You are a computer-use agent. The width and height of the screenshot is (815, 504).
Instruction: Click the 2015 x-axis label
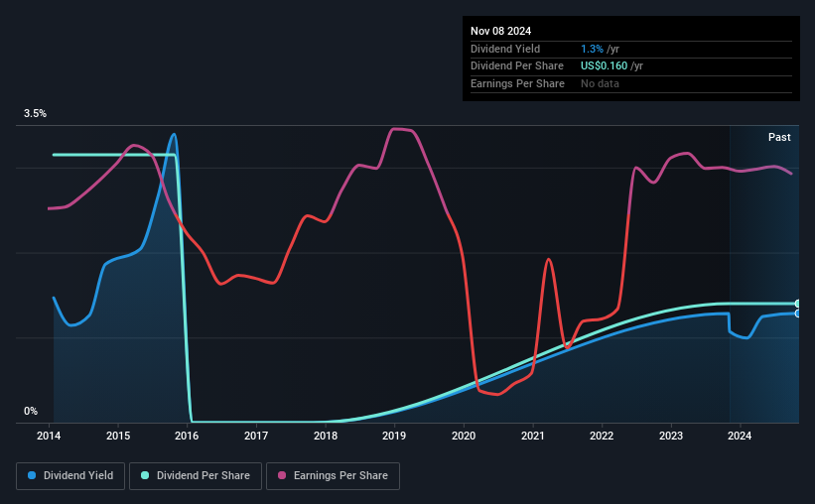[x=118, y=436]
